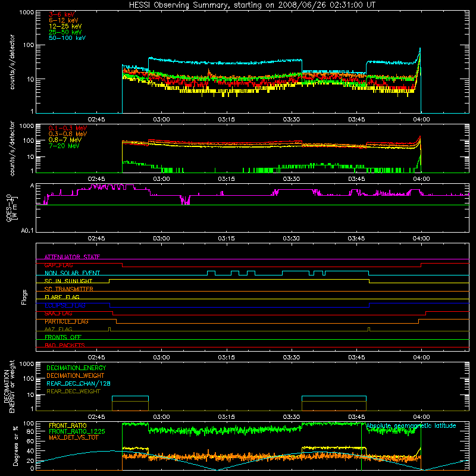Screen dimensions: 476x476
Task: Select the ATTENUATOR_STATE flag label
Action: [x=72, y=257]
